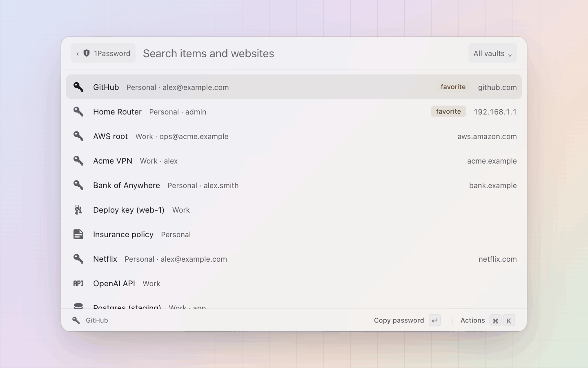The width and height of the screenshot is (588, 368).
Task: Focus the Search items and websites field
Action: 302,54
